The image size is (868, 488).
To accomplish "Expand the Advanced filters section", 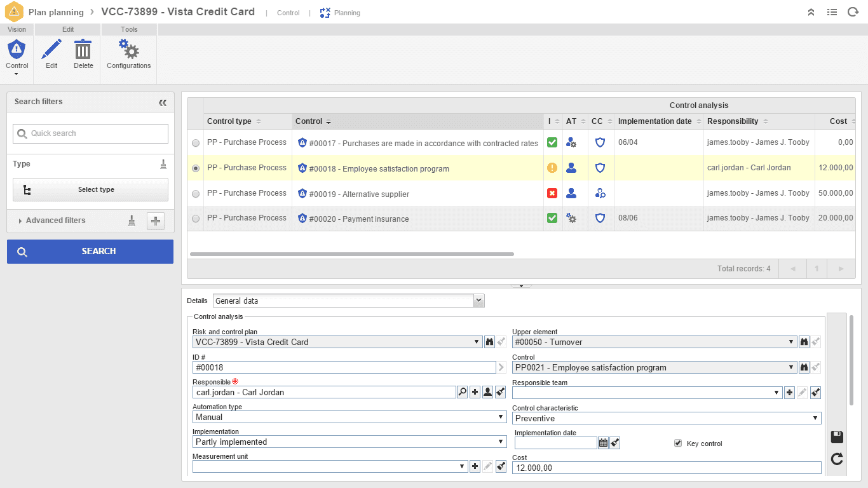I will point(55,220).
